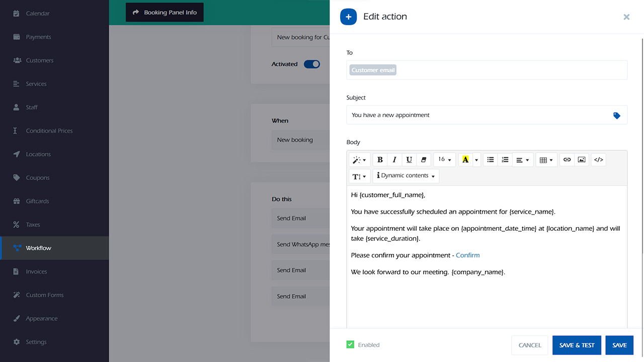Toggle the Activated switch
Screen dimensions: 644x362
pos(312,64)
